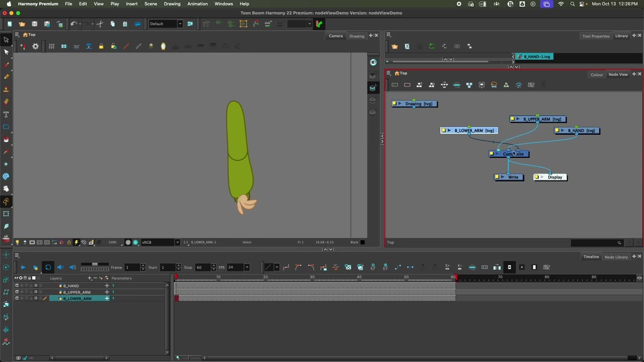Select the Text tool
This screenshot has width=644, height=362.
[6, 114]
